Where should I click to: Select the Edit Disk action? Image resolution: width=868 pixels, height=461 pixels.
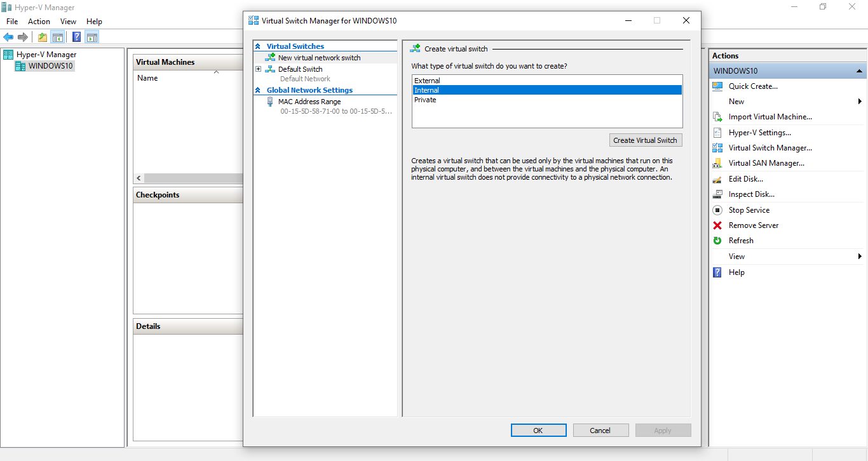pyautogui.click(x=745, y=178)
